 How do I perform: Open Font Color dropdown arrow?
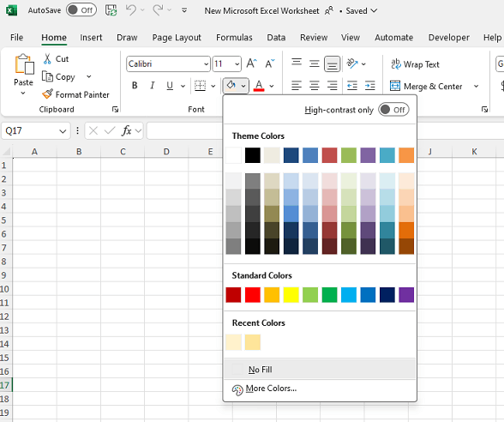coord(272,86)
